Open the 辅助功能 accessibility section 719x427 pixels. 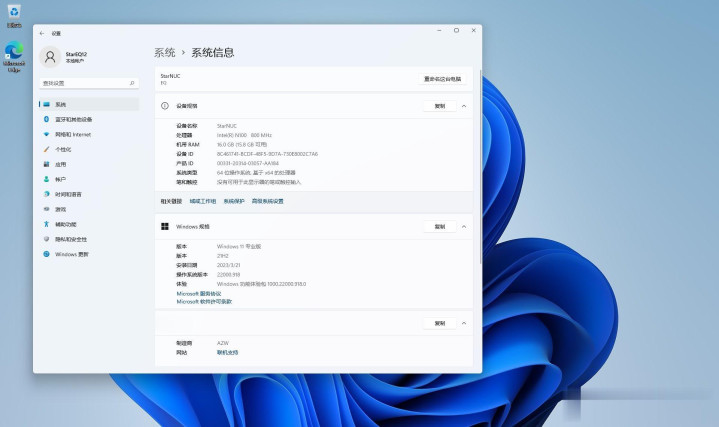(x=89, y=224)
